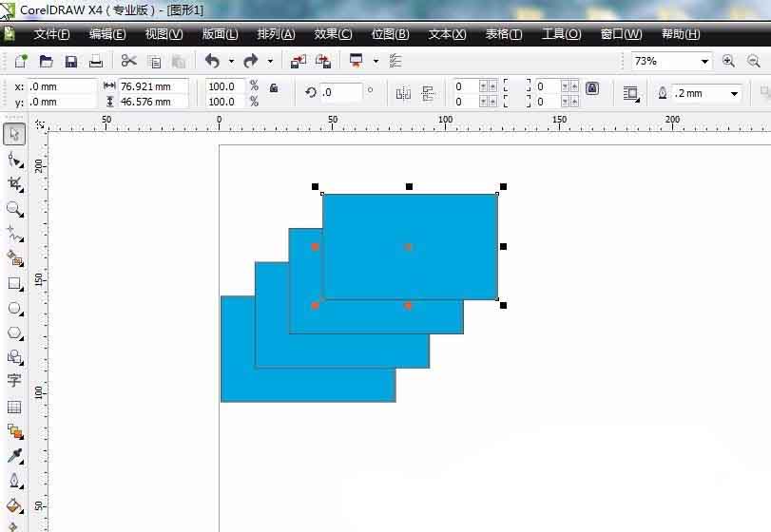The height and width of the screenshot is (532, 771).
Task: Click the y position field
Action: (x=62, y=102)
